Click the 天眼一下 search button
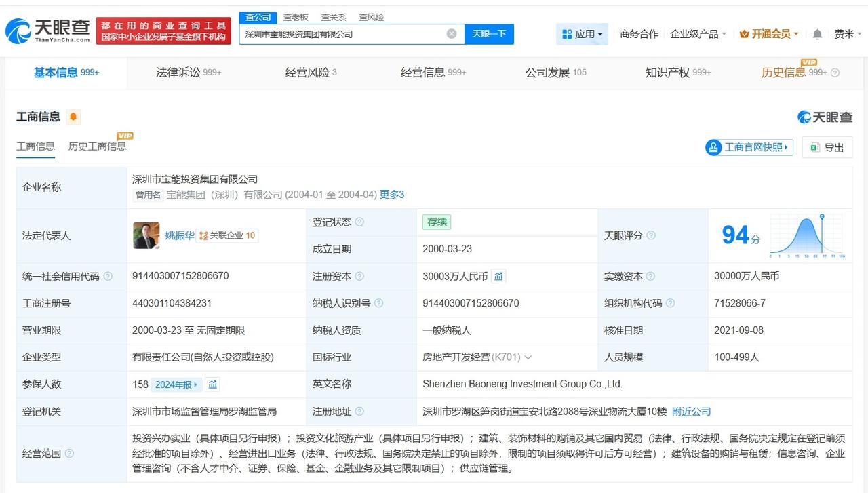This screenshot has width=868, height=493. (x=489, y=34)
